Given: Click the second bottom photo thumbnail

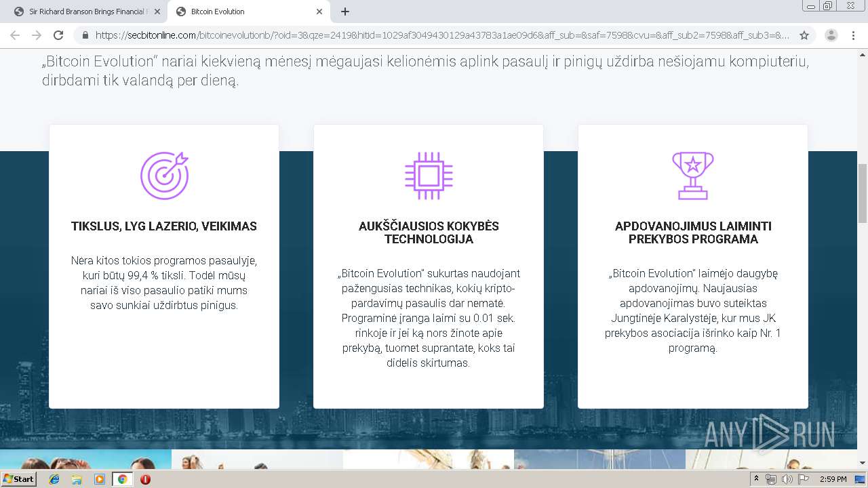Looking at the screenshot, I should point(257,459).
